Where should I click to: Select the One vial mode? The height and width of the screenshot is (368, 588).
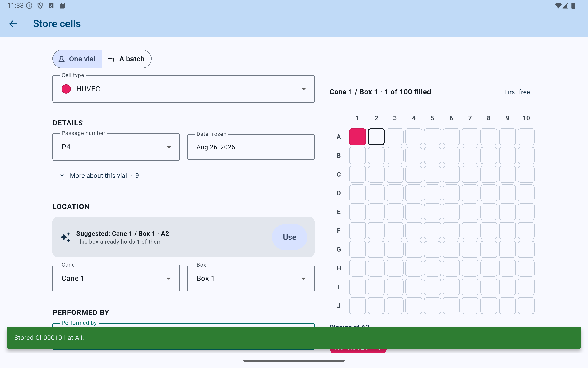coord(77,59)
